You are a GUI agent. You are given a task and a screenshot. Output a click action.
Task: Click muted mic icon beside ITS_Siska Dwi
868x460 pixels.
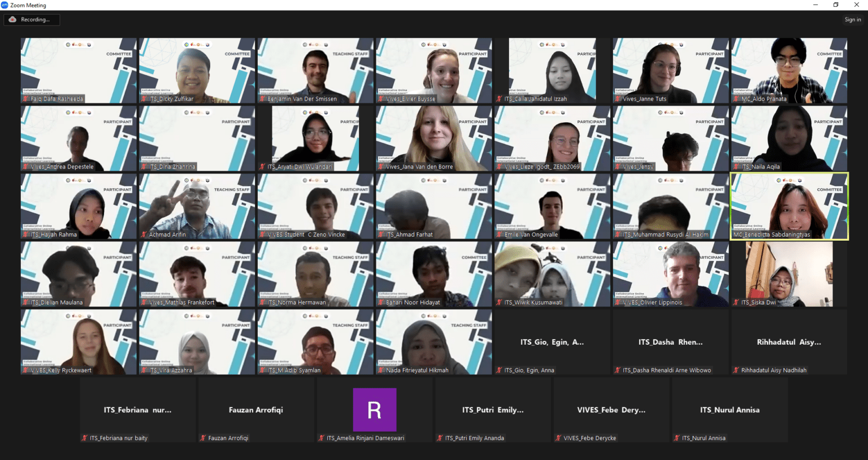[x=736, y=302]
